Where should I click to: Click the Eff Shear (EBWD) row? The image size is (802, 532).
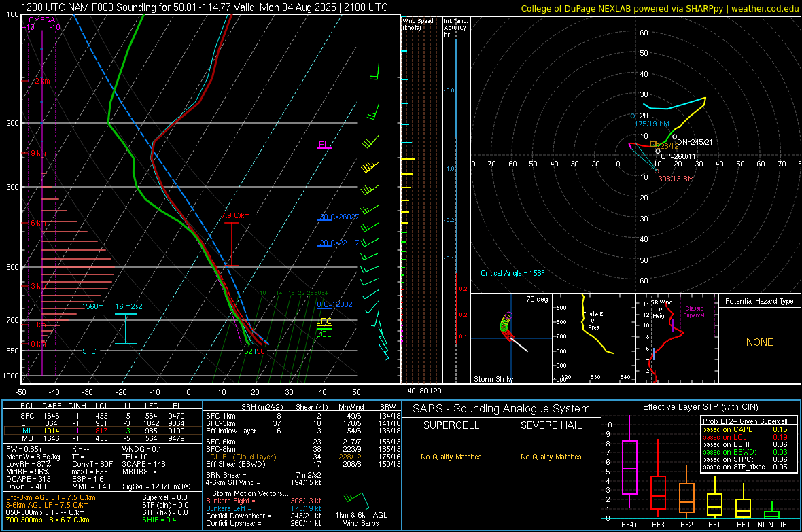coord(302,465)
